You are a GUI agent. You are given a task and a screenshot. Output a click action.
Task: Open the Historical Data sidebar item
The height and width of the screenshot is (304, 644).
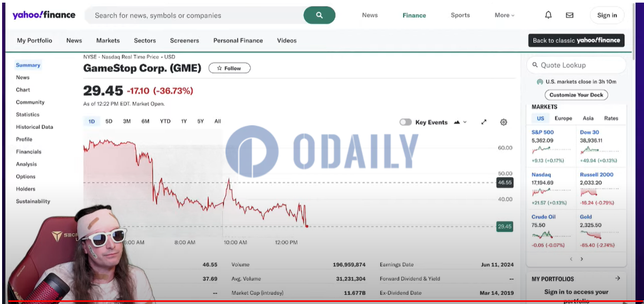click(x=35, y=127)
